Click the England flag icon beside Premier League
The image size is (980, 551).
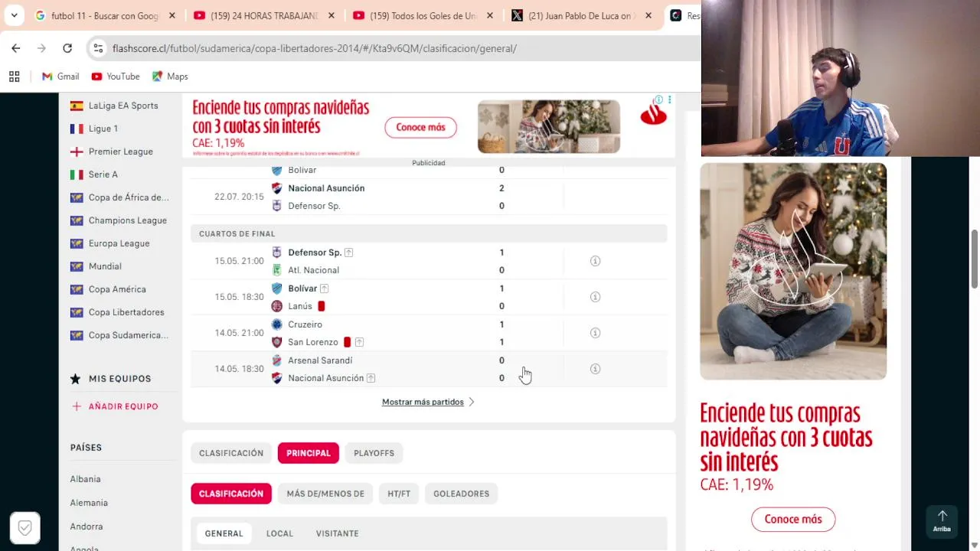point(77,152)
